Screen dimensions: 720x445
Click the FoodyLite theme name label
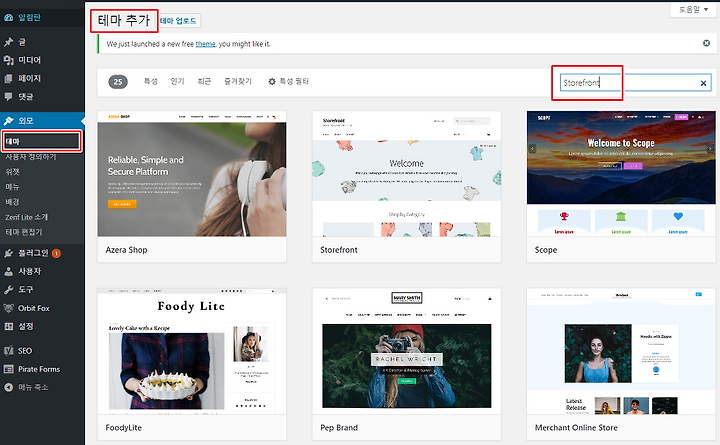(x=124, y=428)
